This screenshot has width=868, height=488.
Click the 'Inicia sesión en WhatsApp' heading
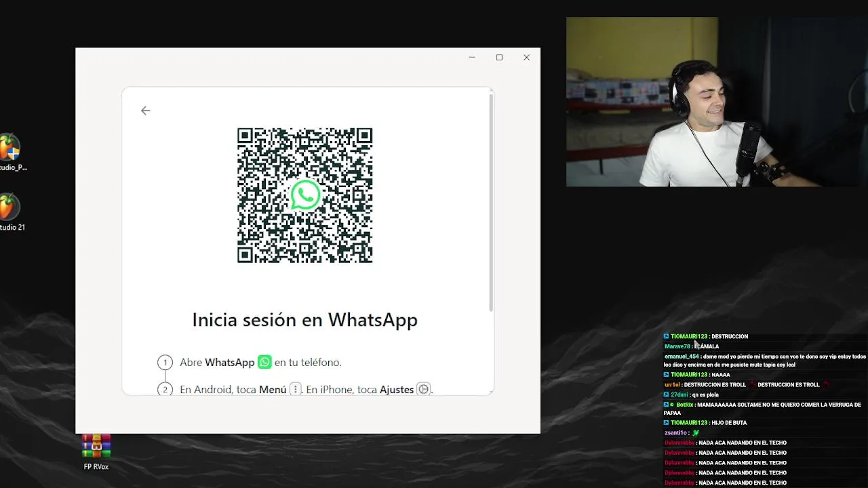[x=305, y=320]
